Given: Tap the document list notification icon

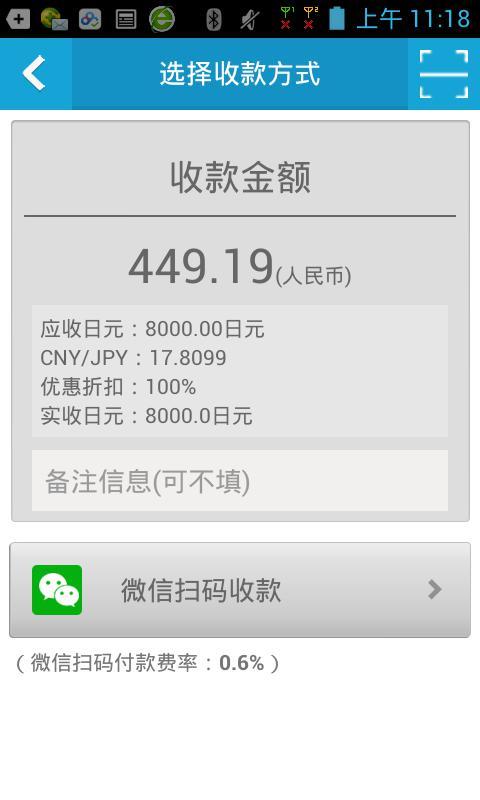Looking at the screenshot, I should (x=126, y=19).
